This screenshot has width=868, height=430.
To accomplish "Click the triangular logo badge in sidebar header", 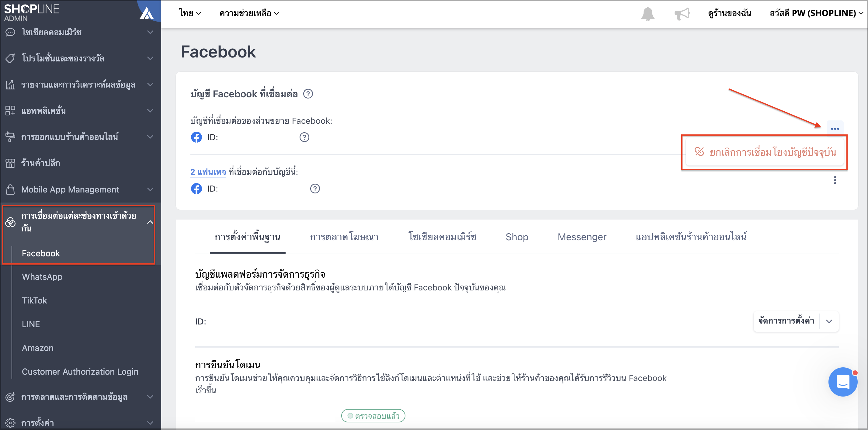I will click(x=147, y=13).
